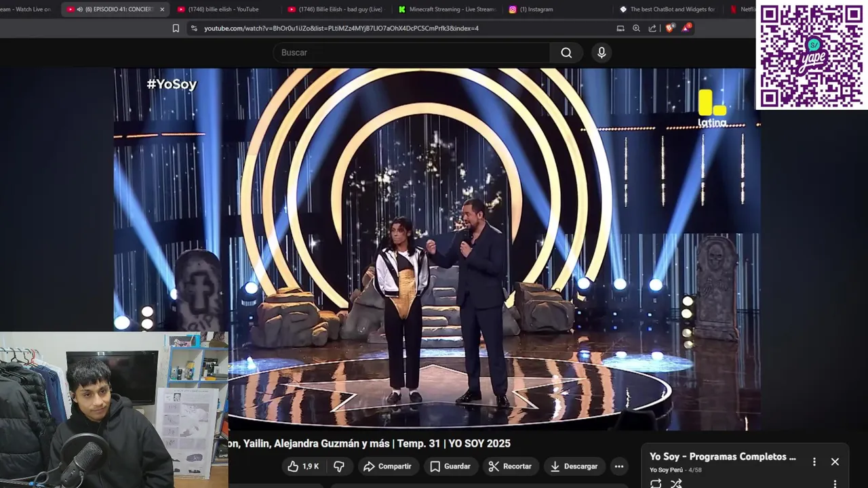Switch to billie eilish - YouTube tab
Viewport: 868px width, 488px height.
[224, 9]
